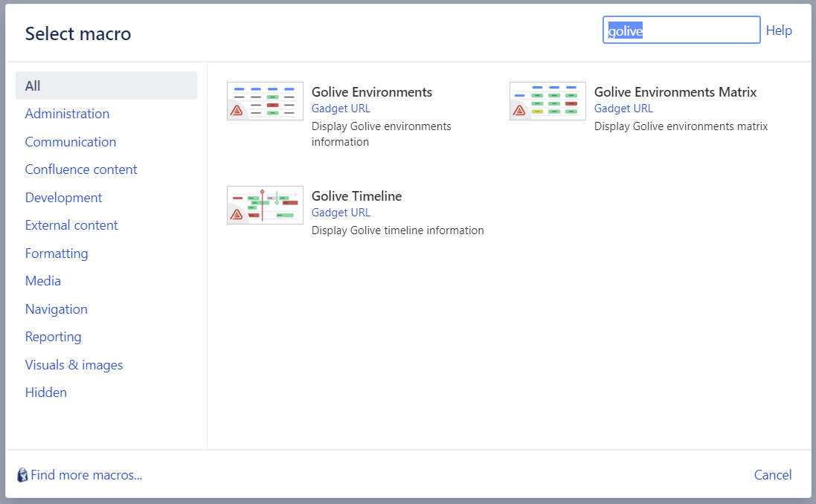The image size is (816, 504).
Task: Click the Golive Environments macro thumbnail icon
Action: pos(265,101)
